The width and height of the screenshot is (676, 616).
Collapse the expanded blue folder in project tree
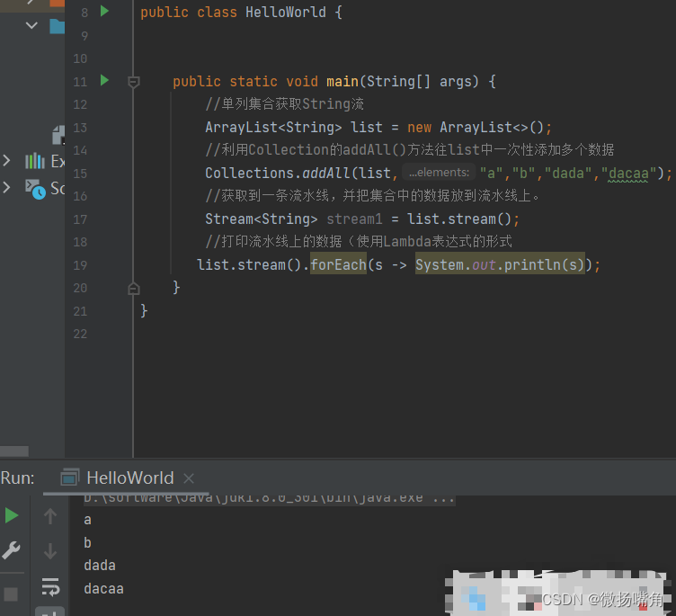click(32, 25)
